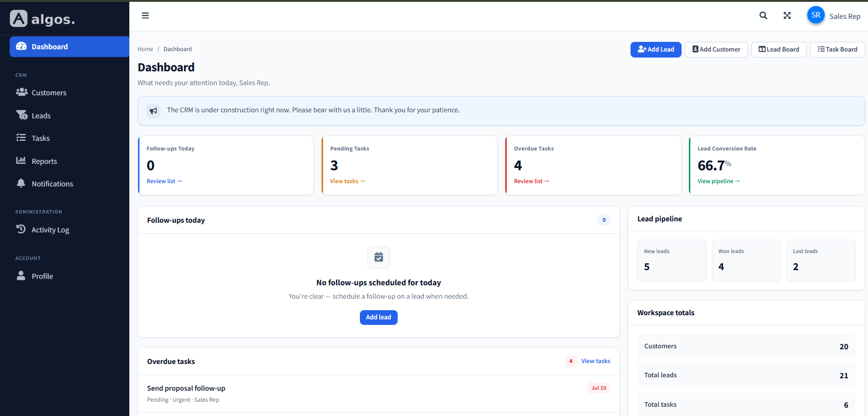Click the Add Lead button at top

click(x=656, y=49)
